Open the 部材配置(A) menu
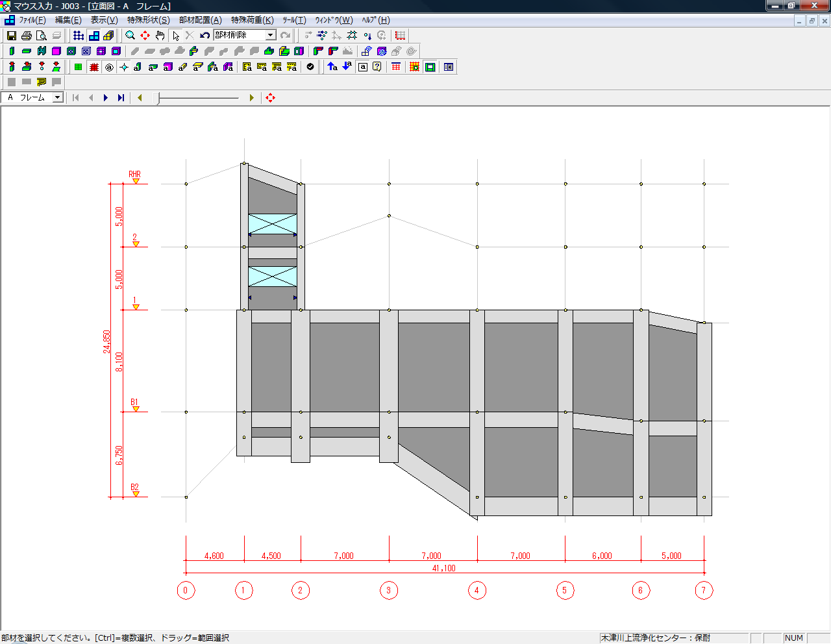Image resolution: width=831 pixels, height=644 pixels. [200, 20]
